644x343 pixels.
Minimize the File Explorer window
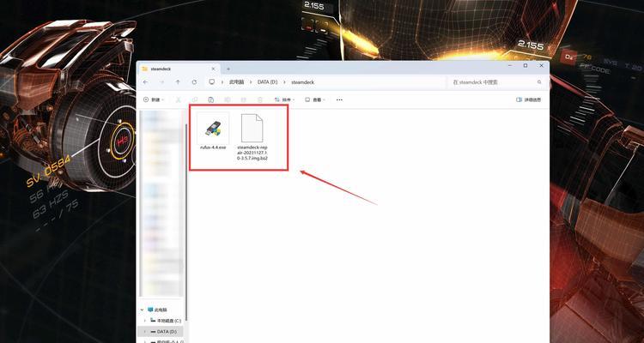click(x=510, y=66)
